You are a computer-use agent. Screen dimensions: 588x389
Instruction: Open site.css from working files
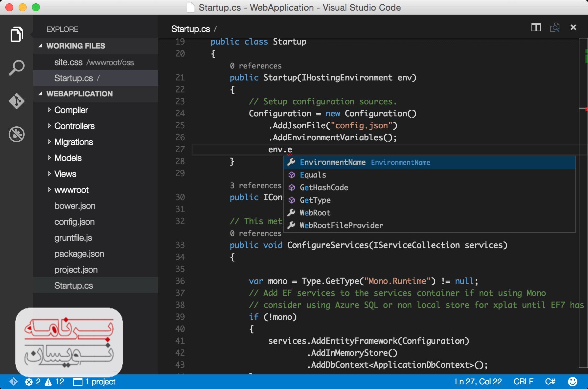[x=68, y=63]
